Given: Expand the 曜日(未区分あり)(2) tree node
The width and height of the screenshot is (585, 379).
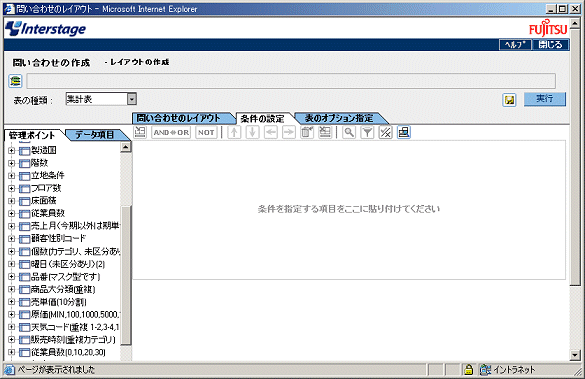Looking at the screenshot, I should pyautogui.click(x=11, y=264).
